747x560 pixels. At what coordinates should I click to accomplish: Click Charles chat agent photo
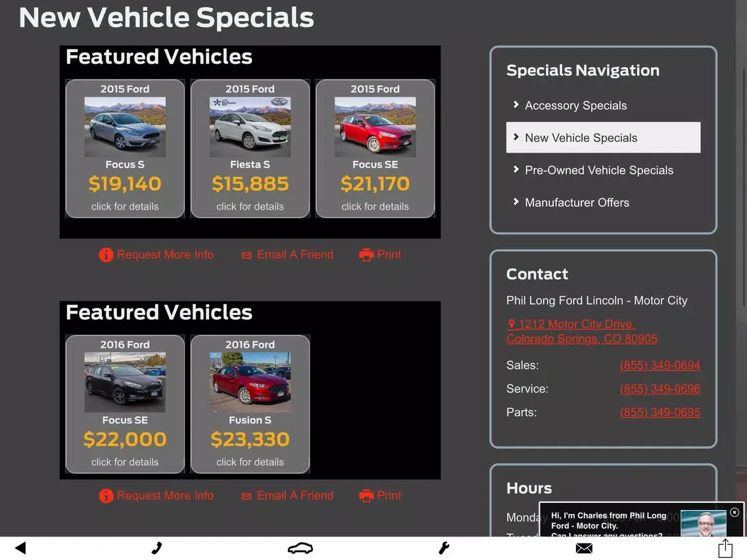coord(703,523)
